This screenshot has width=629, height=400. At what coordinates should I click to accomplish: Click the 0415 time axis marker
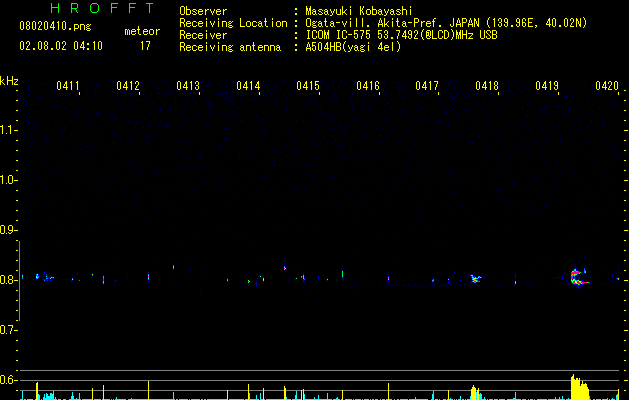pyautogui.click(x=308, y=86)
